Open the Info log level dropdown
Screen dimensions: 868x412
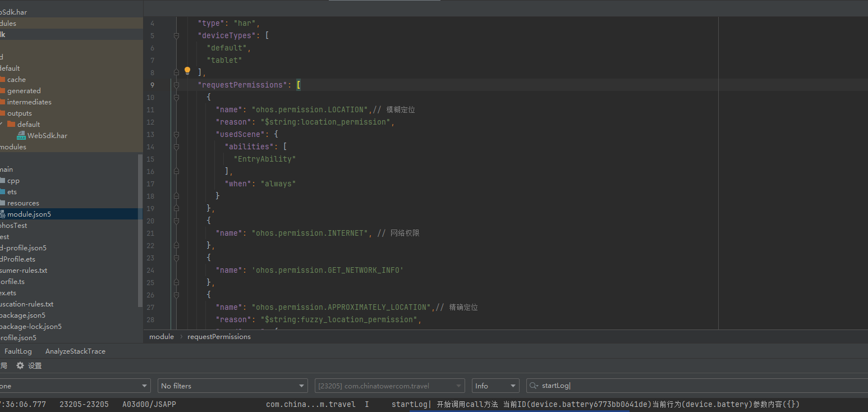(x=495, y=386)
